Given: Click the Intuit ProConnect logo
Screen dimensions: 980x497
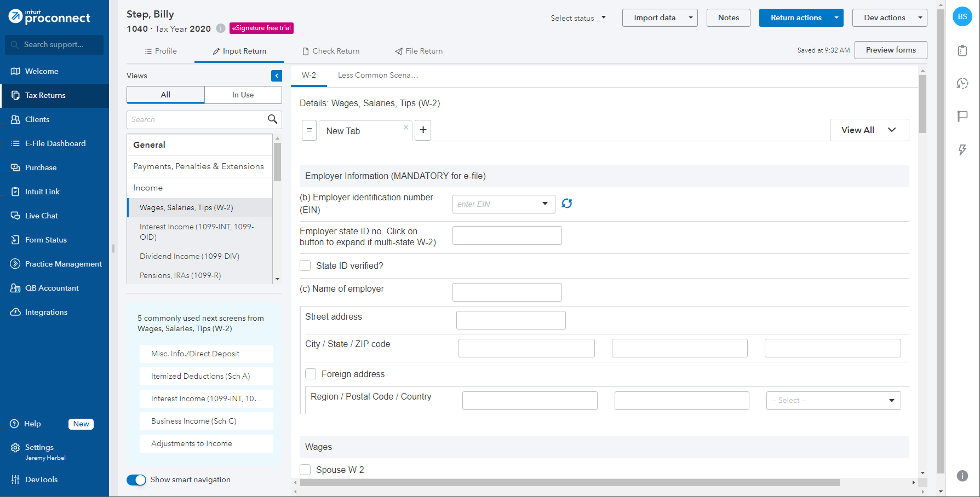Looking at the screenshot, I should coord(49,16).
